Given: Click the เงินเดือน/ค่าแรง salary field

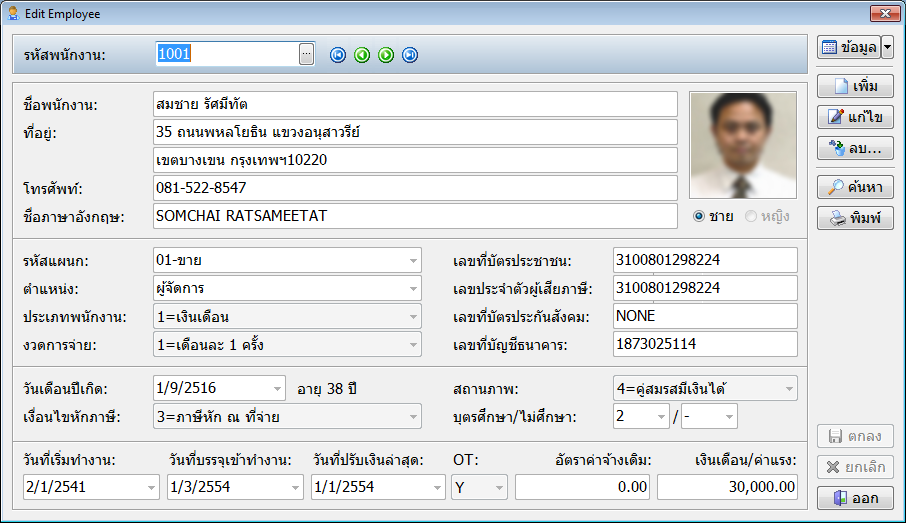Looking at the screenshot, I should (727, 487).
